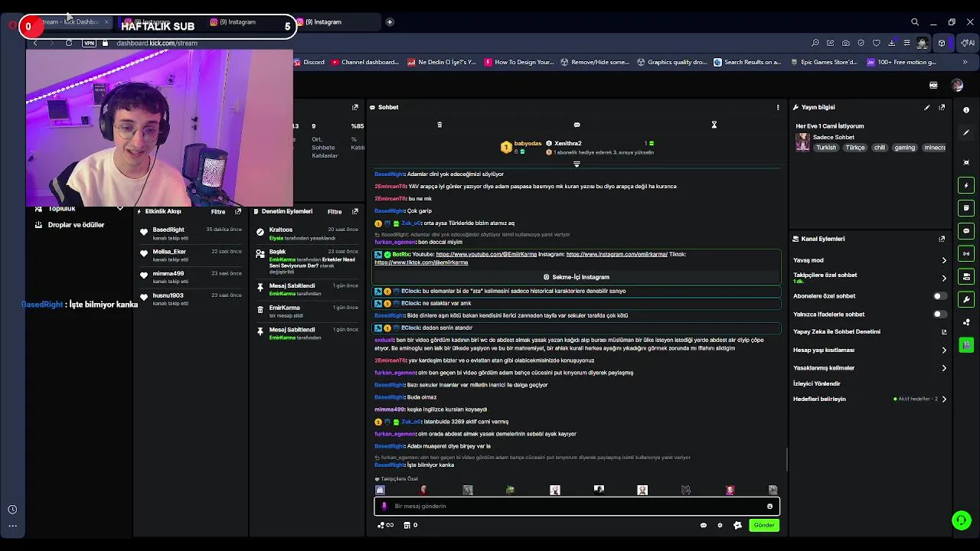Click Gönder send button

[763, 525]
